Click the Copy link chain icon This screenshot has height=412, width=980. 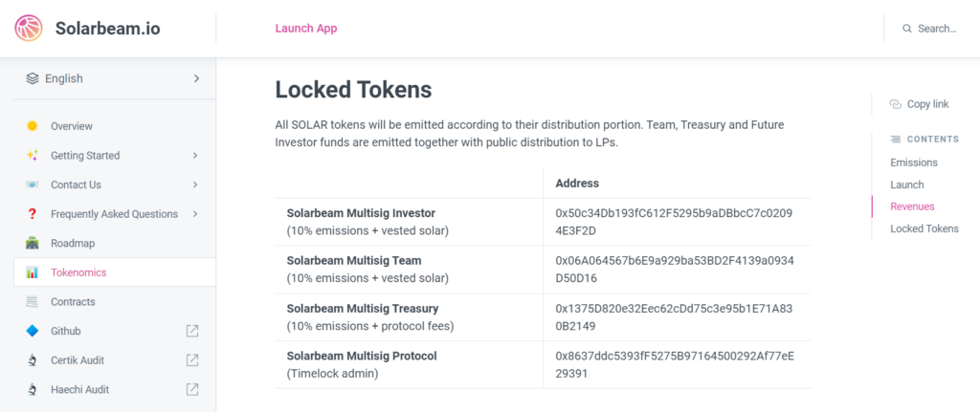pos(895,104)
